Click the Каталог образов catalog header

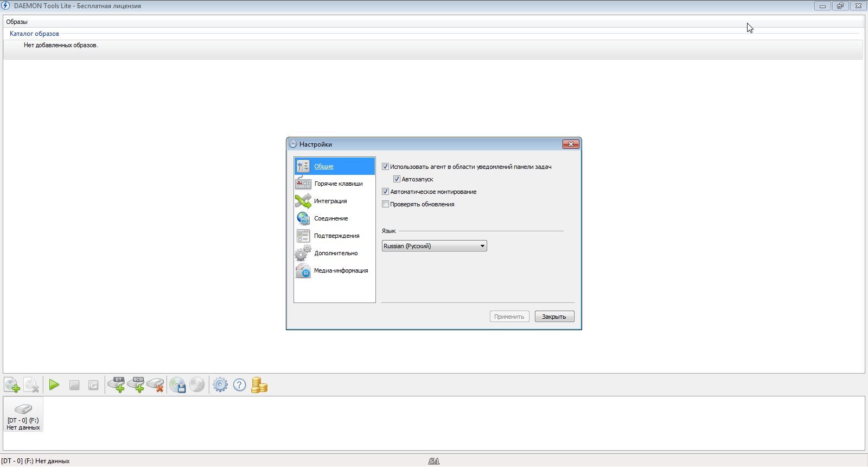coord(34,34)
